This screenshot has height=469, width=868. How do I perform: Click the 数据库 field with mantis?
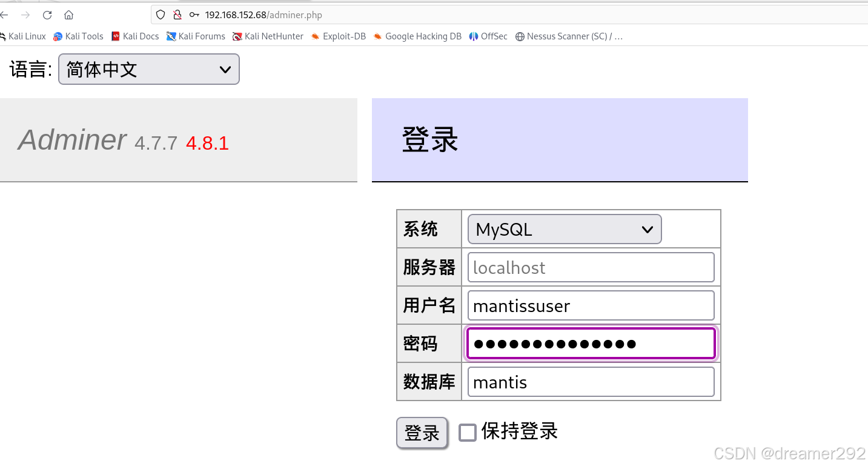tap(591, 382)
